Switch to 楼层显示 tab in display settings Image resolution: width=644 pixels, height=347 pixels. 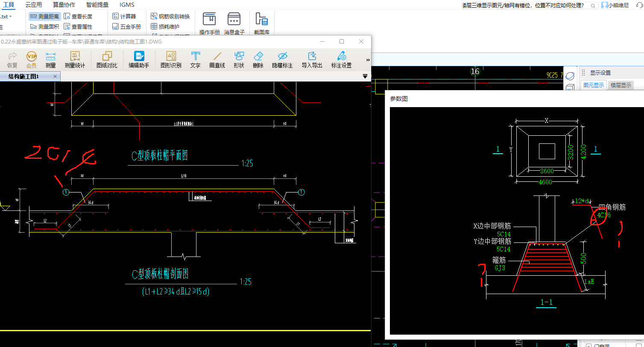(x=621, y=85)
